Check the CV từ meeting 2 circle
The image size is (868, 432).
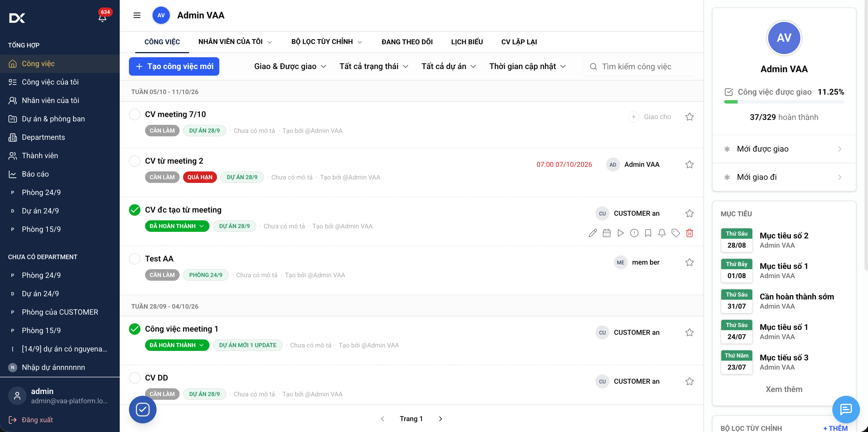pos(134,161)
